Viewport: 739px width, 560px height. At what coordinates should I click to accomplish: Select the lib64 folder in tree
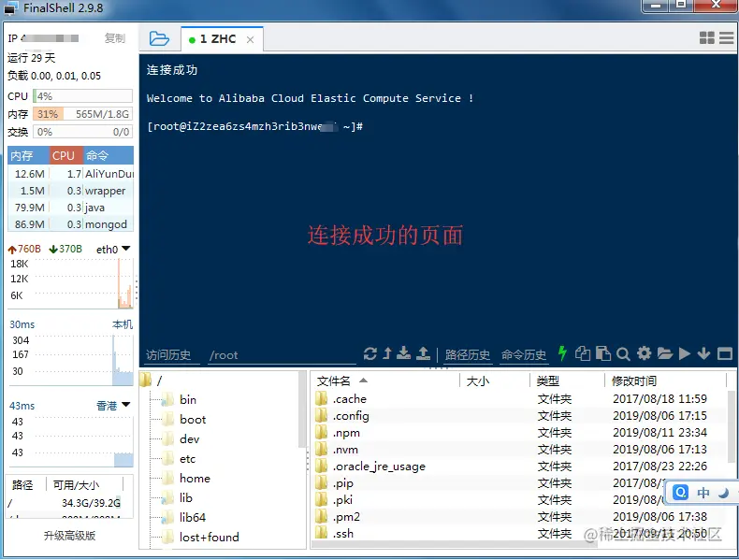[x=183, y=518]
